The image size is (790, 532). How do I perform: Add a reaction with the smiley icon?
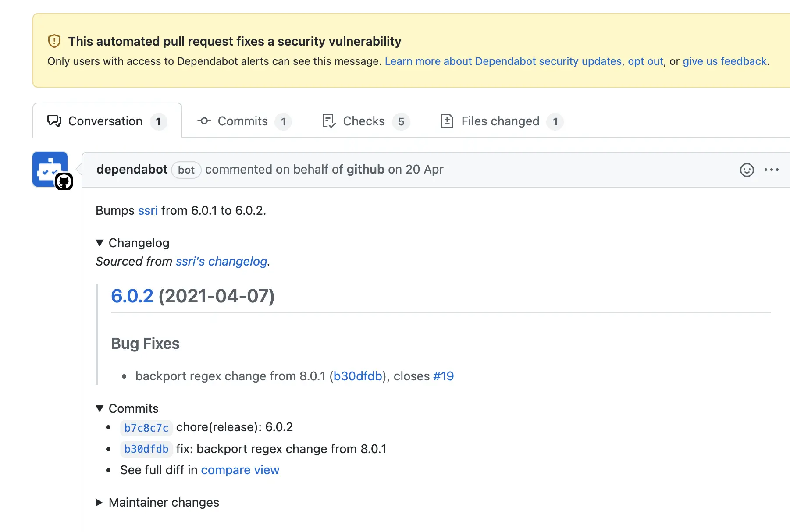[747, 170]
